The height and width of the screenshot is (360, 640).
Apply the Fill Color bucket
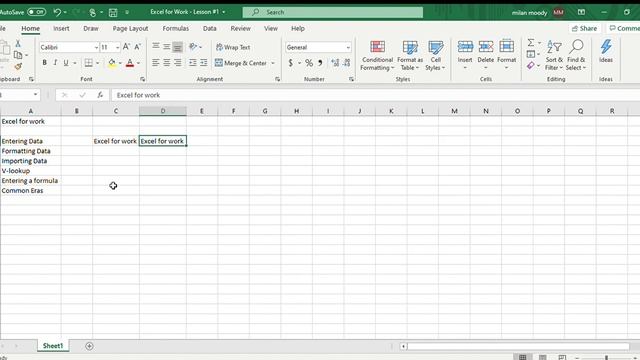[x=111, y=63]
